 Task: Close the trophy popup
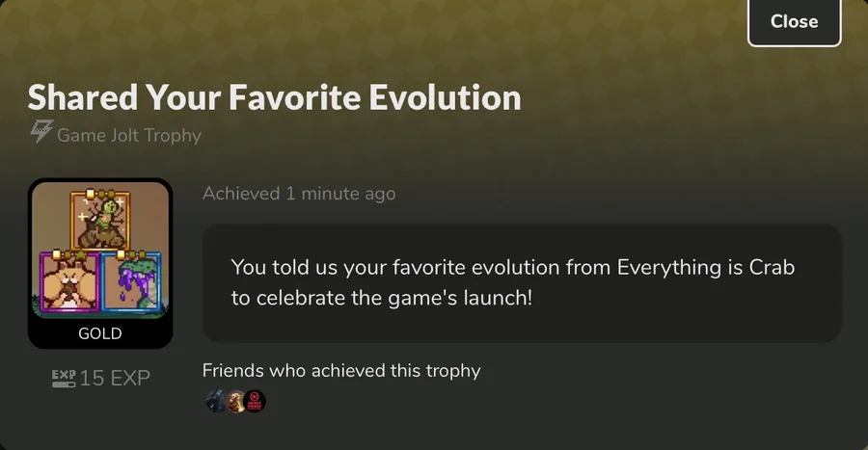(x=795, y=21)
